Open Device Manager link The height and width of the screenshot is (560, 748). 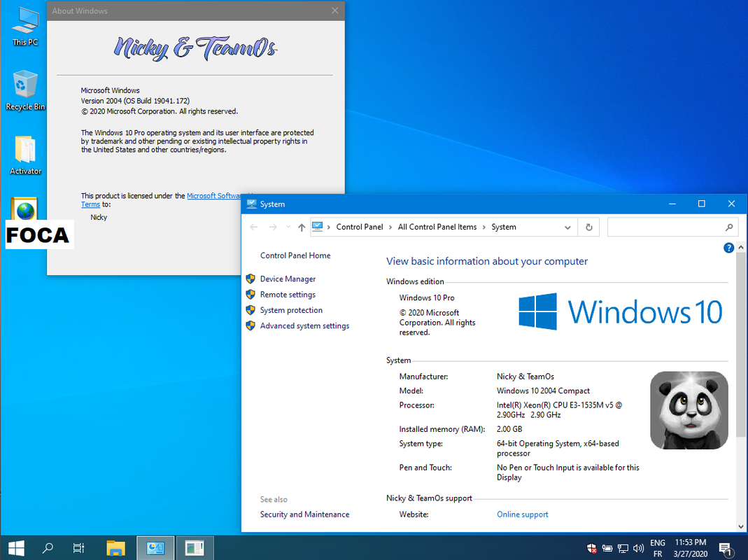click(x=288, y=279)
